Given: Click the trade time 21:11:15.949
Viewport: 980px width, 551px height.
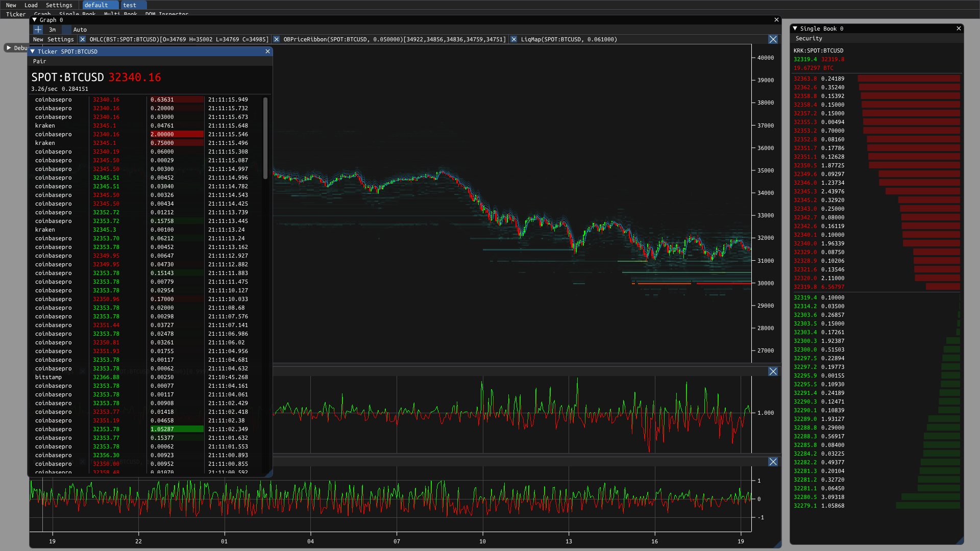Looking at the screenshot, I should point(228,99).
